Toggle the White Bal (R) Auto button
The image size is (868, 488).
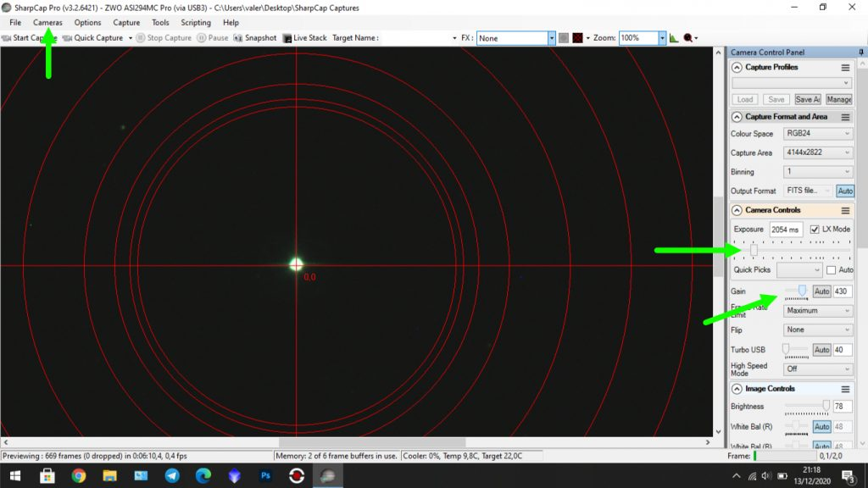[821, 427]
